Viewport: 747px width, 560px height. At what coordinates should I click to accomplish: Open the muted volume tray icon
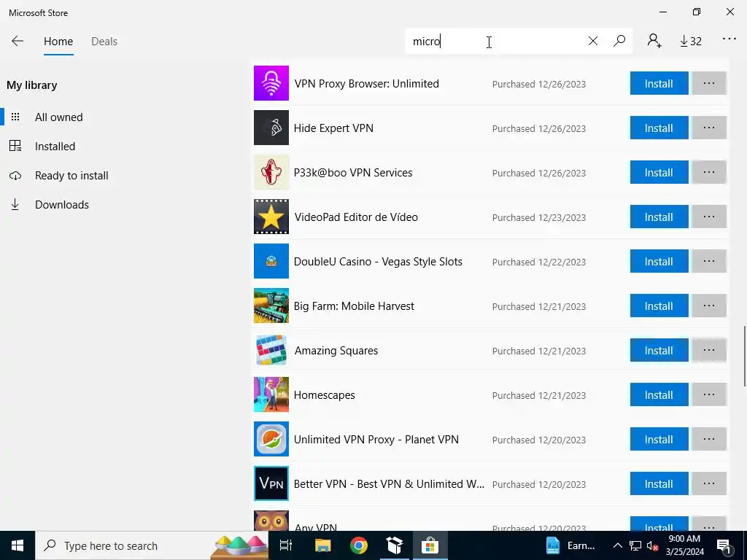coord(652,545)
